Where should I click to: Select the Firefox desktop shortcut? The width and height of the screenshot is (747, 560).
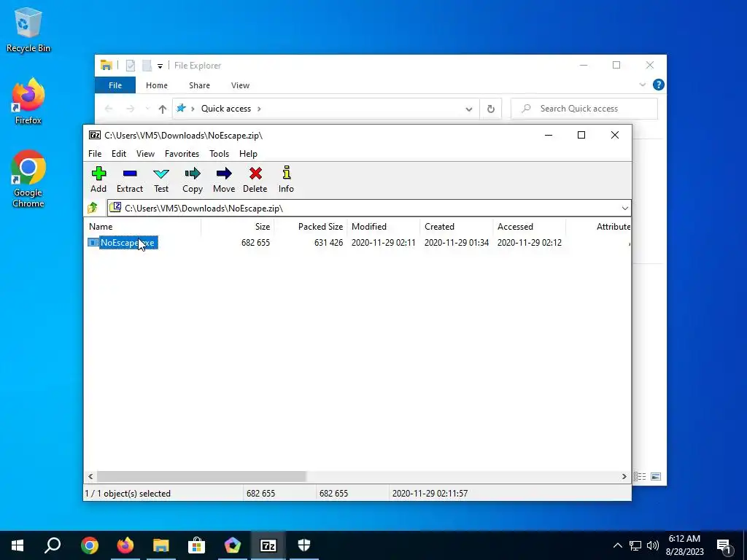[x=28, y=101]
